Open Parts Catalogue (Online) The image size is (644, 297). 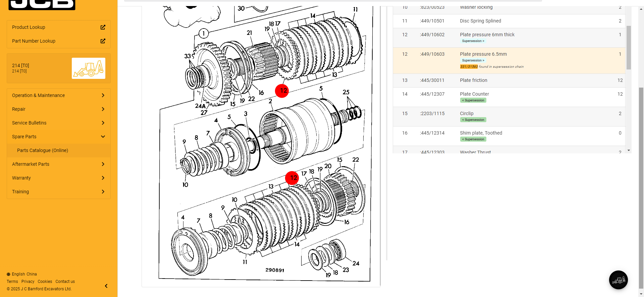[x=43, y=150]
